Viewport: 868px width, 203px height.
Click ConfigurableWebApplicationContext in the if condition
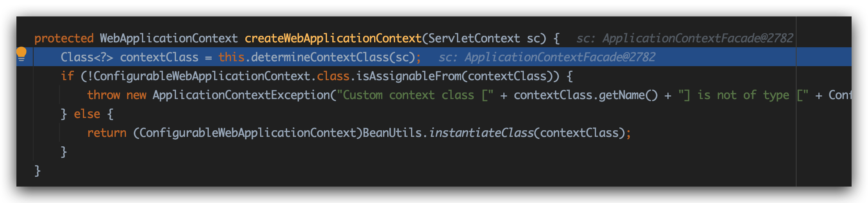(201, 76)
